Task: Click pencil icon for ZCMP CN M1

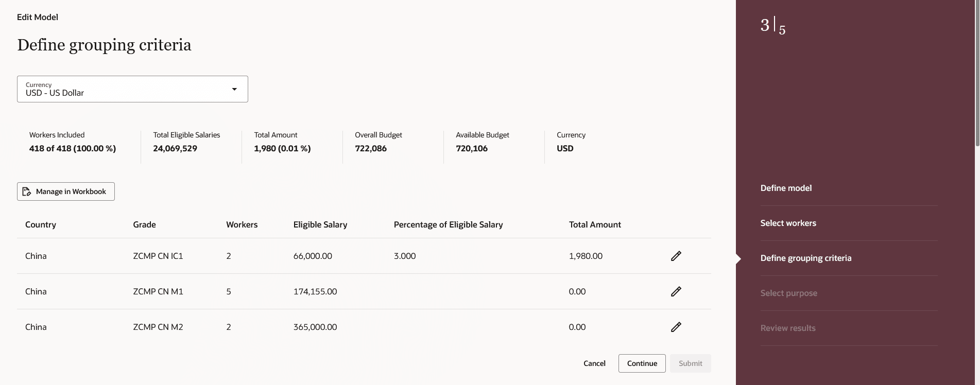Action: [676, 291]
